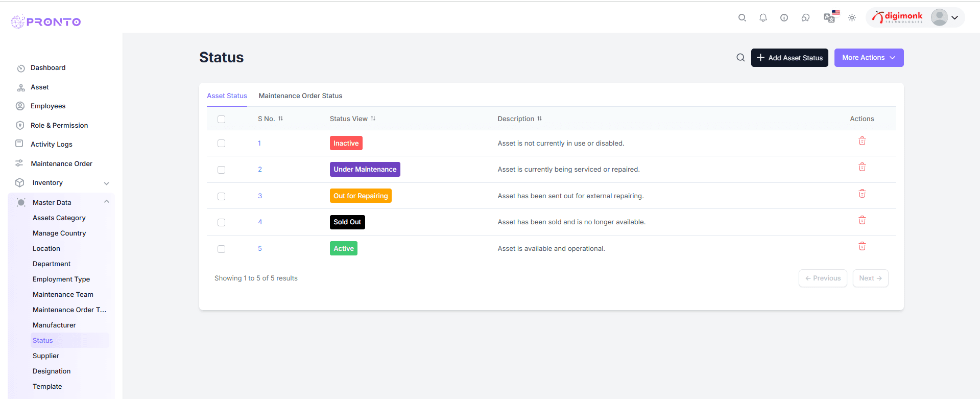The height and width of the screenshot is (399, 980).
Task: Open Supplier menu item
Action: click(46, 356)
